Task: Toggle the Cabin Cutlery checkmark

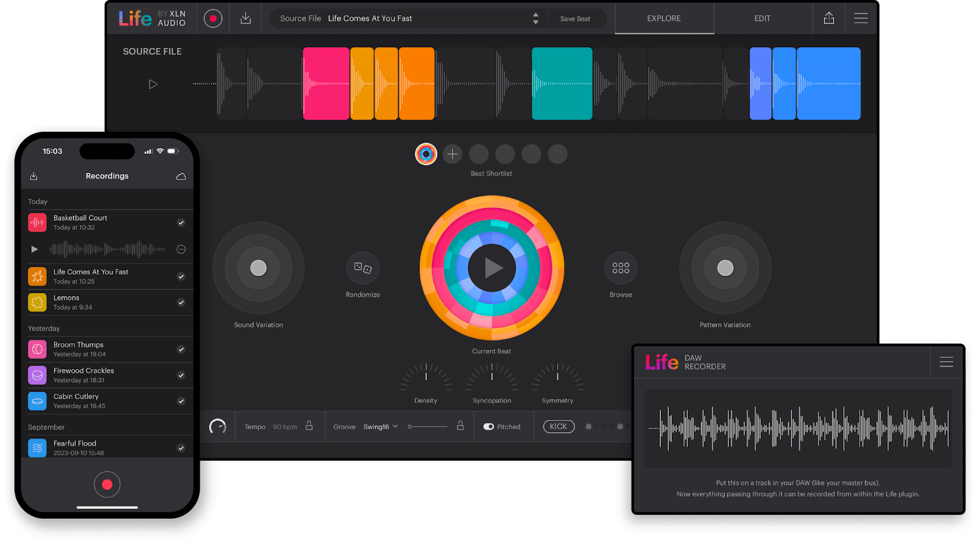Action: click(x=181, y=401)
